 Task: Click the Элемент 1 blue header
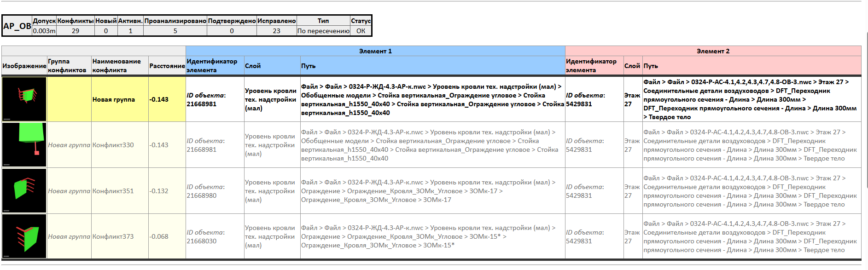[x=375, y=51]
